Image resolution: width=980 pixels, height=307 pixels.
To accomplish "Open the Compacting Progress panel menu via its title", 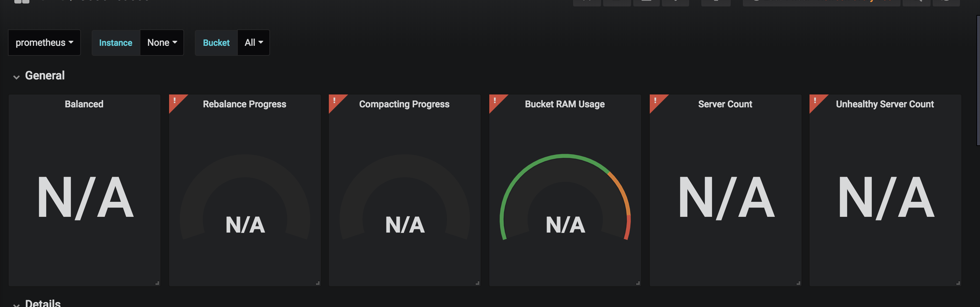I will tap(404, 104).
